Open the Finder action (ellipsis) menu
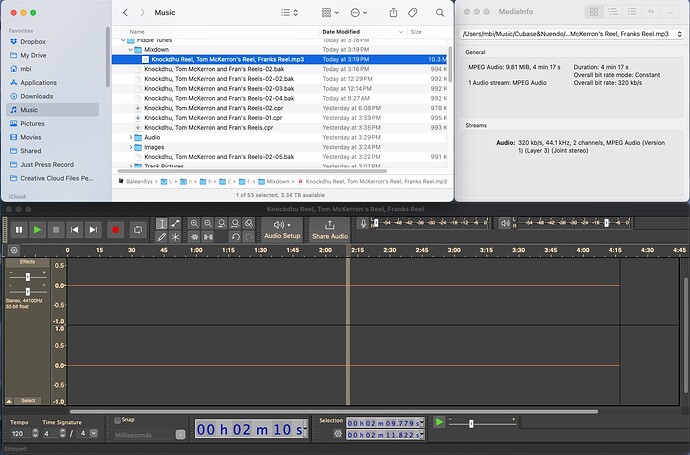This screenshot has width=690, height=455. point(359,13)
